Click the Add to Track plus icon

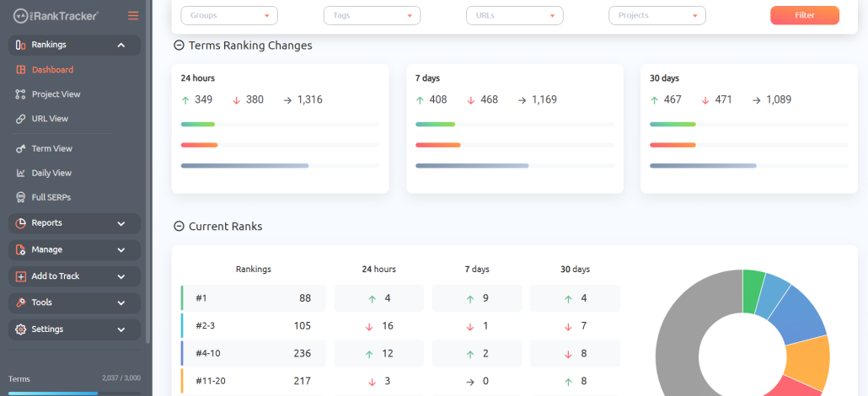20,276
